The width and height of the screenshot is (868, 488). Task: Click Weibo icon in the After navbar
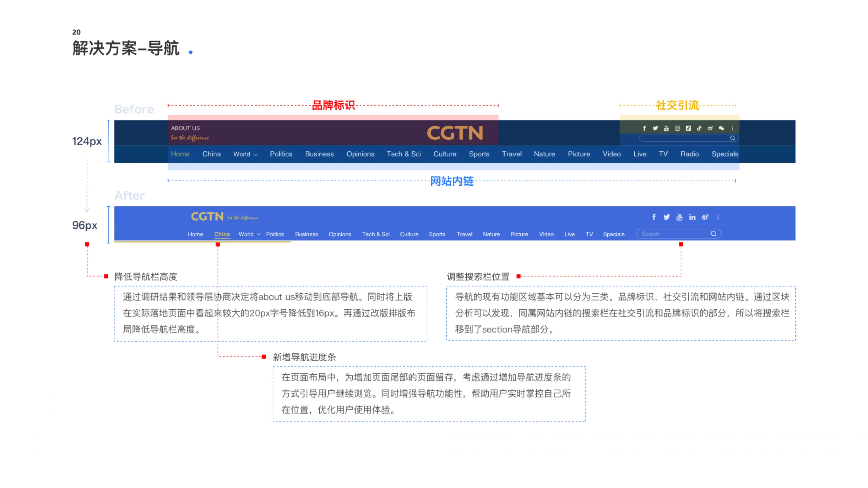[705, 217]
